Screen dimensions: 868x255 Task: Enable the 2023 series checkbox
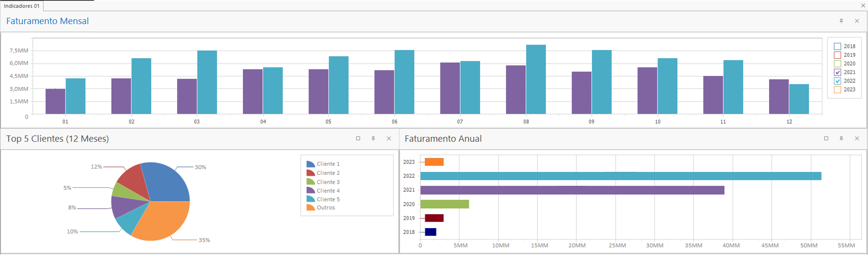pyautogui.click(x=837, y=90)
